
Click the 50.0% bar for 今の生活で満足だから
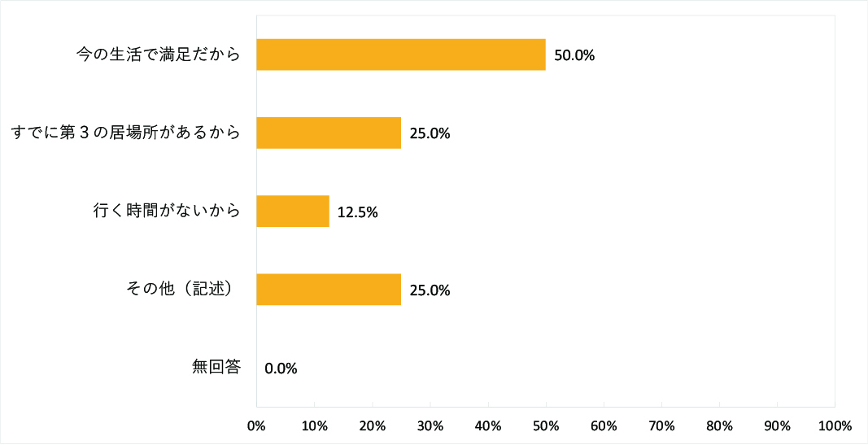[400, 55]
